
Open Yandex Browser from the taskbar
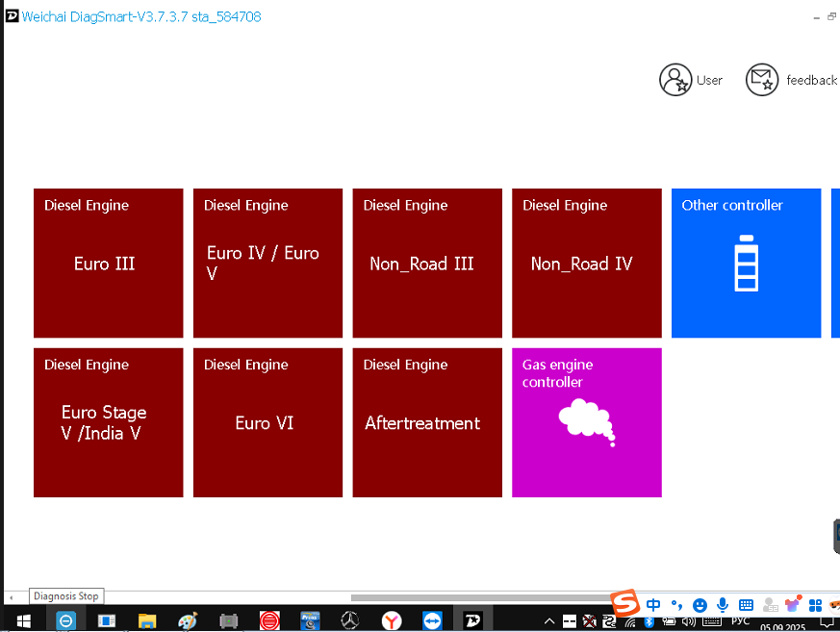pyautogui.click(x=392, y=620)
